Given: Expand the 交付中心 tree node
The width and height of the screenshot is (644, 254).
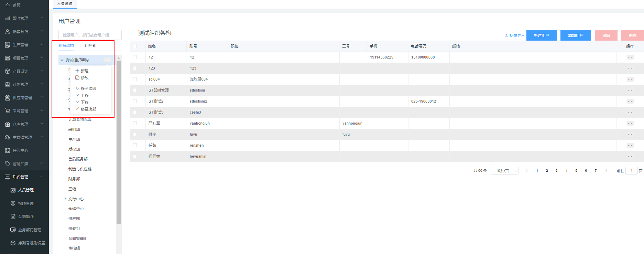Looking at the screenshot, I should click(65, 199).
